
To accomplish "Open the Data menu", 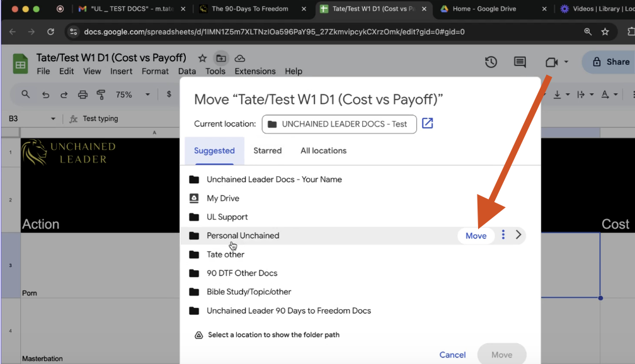I will (x=187, y=71).
